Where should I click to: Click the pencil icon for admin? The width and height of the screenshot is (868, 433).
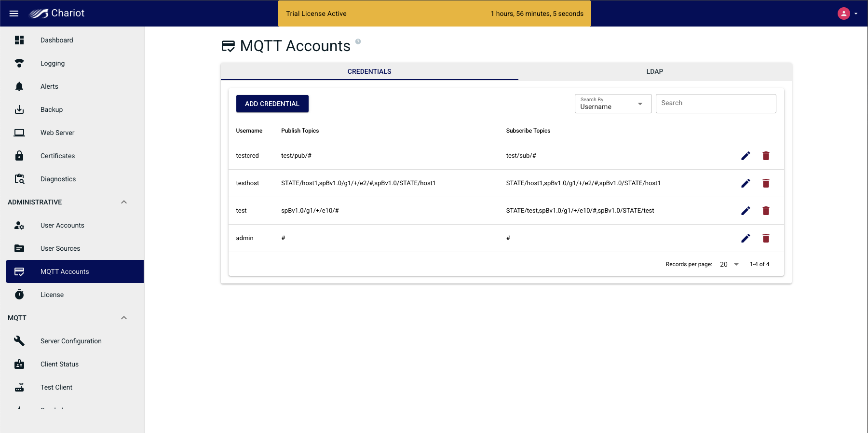pyautogui.click(x=746, y=238)
